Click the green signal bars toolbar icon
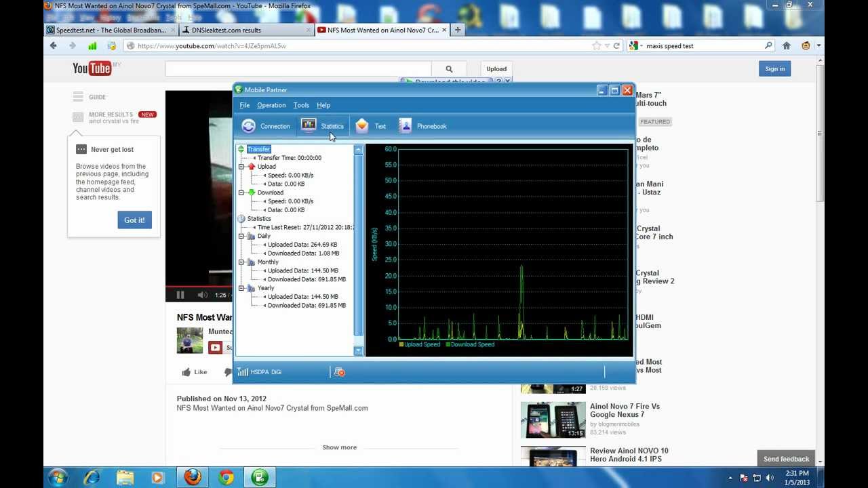Viewport: 868px width, 488px height. (x=92, y=45)
